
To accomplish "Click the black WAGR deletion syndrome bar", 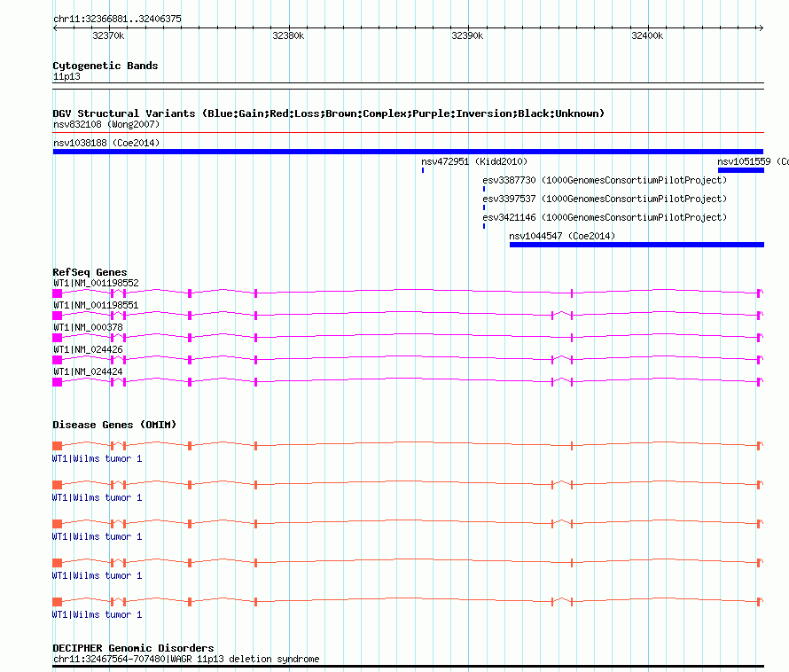I will coord(408,667).
